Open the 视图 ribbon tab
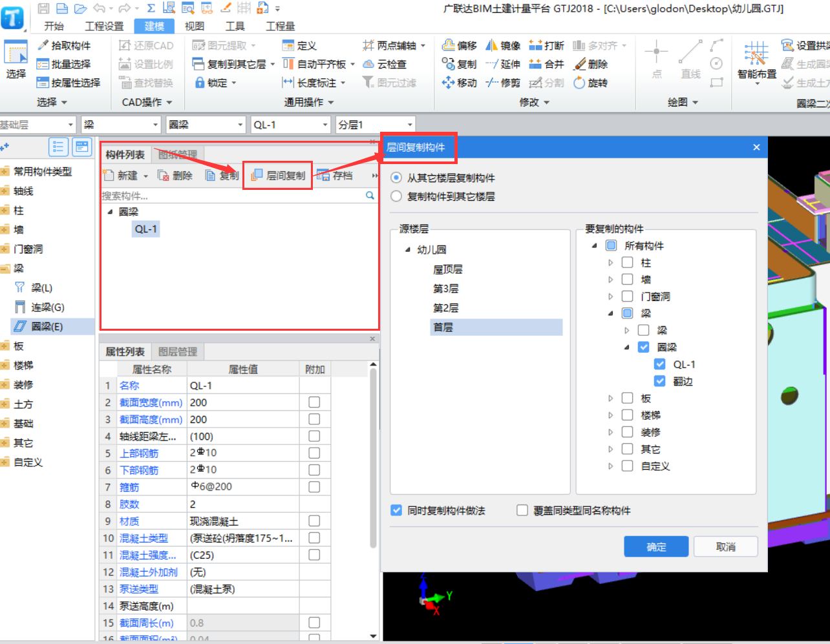This screenshot has height=644, width=830. pyautogui.click(x=194, y=26)
